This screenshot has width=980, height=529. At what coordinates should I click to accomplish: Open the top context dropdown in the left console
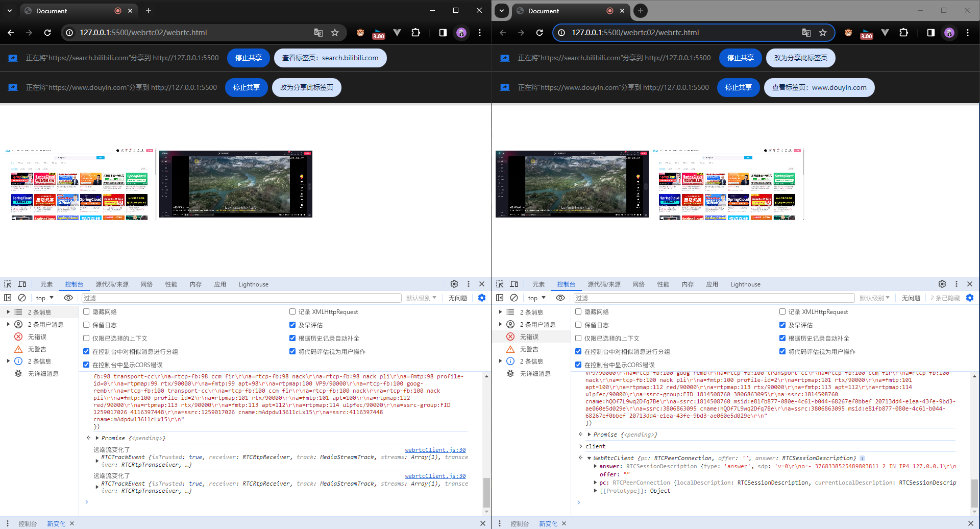click(45, 298)
